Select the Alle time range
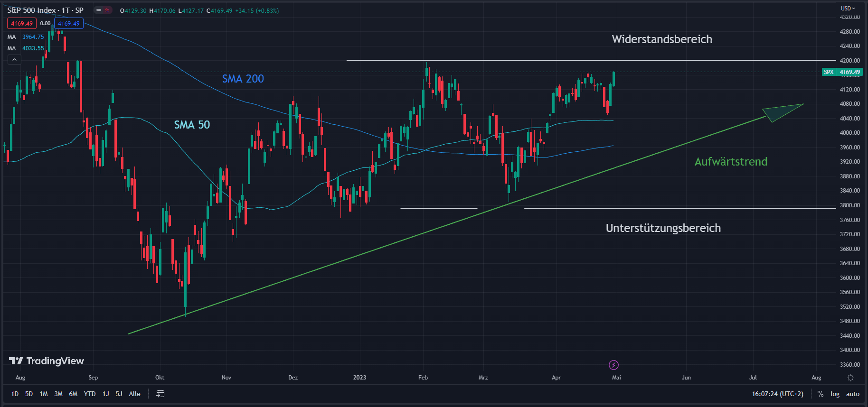 (134, 394)
